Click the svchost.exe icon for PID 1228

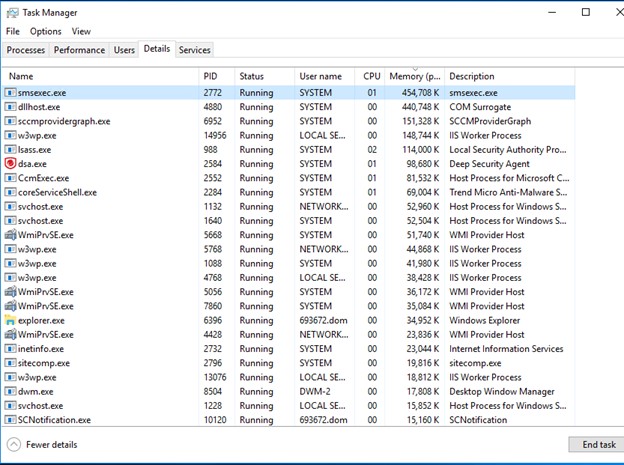click(10, 406)
